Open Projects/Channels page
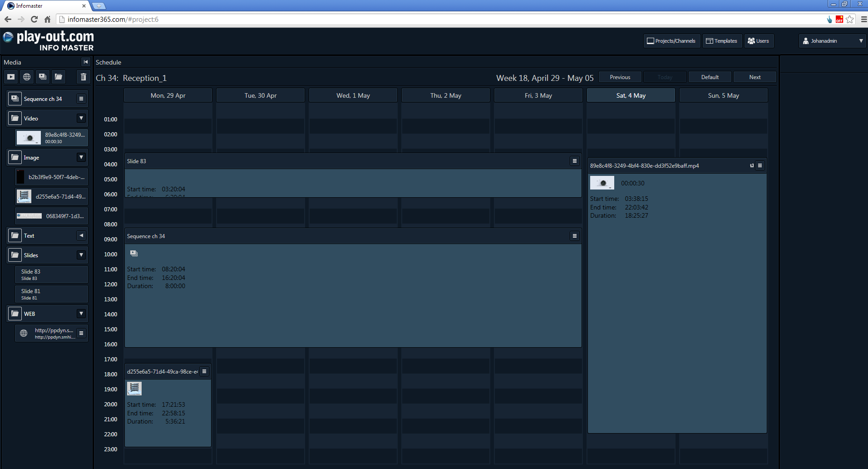 coord(671,41)
